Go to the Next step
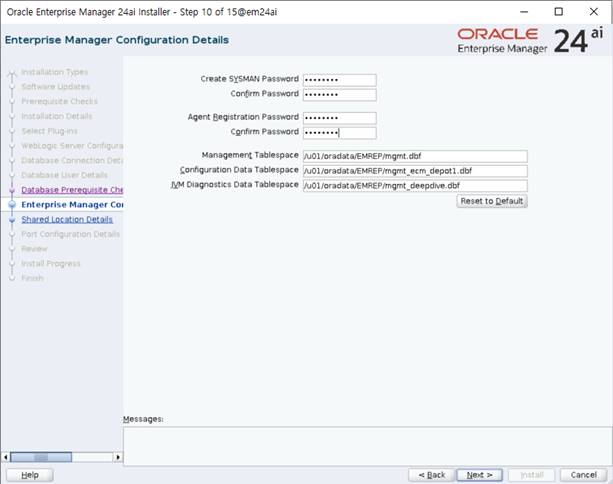613x484 pixels. [479, 475]
